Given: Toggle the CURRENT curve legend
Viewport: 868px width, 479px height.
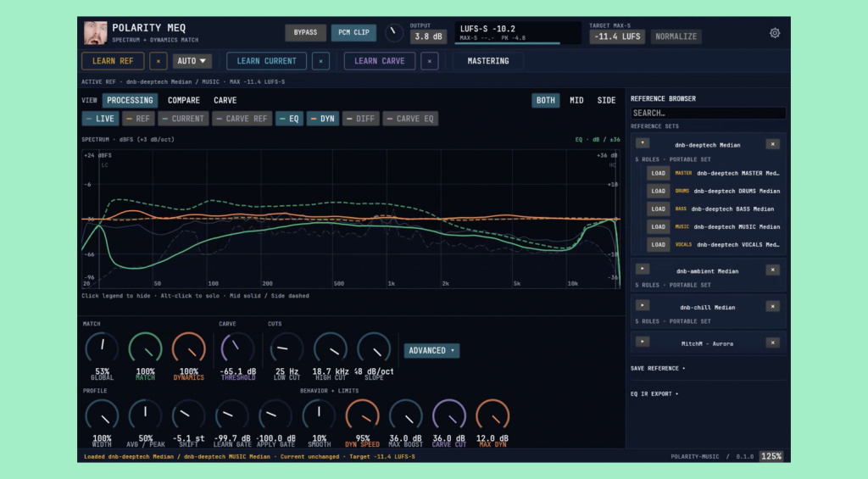Looking at the screenshot, I should (x=183, y=119).
